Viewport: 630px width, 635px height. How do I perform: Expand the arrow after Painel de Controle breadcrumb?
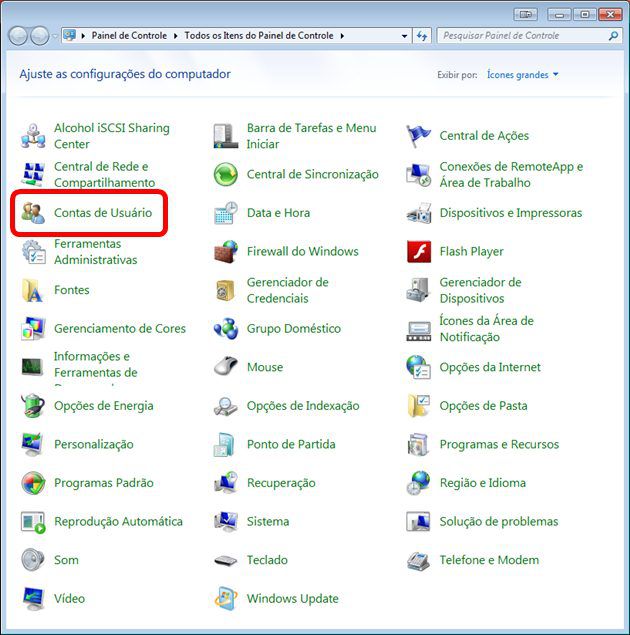click(175, 36)
